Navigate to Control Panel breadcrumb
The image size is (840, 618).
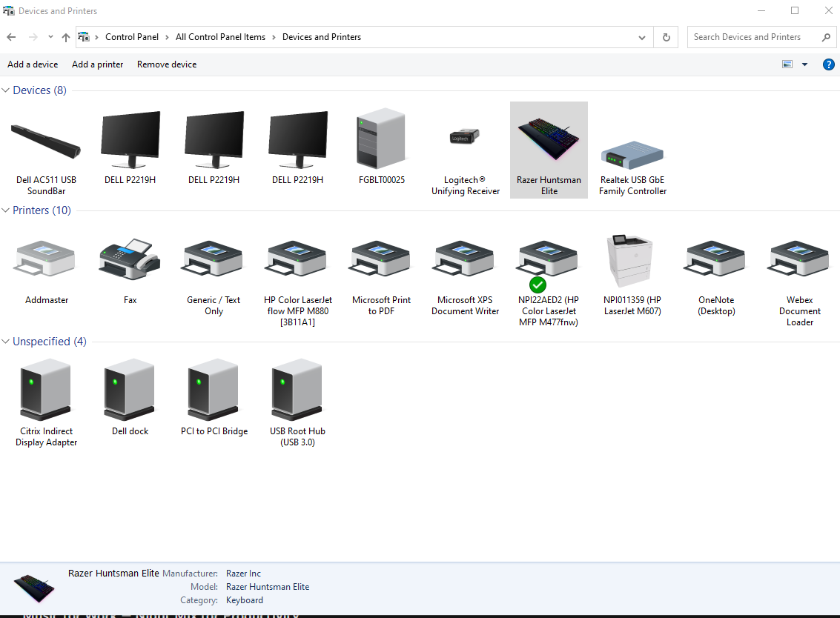pos(132,37)
